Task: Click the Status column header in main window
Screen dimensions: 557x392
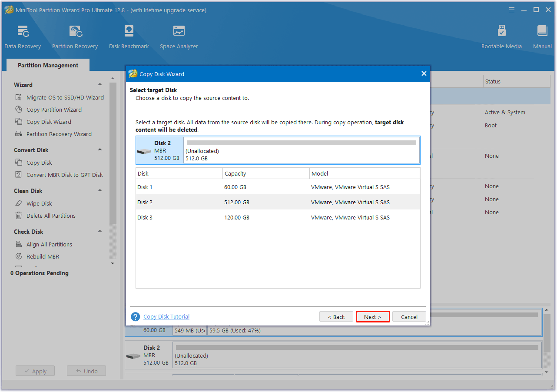Action: pos(517,81)
